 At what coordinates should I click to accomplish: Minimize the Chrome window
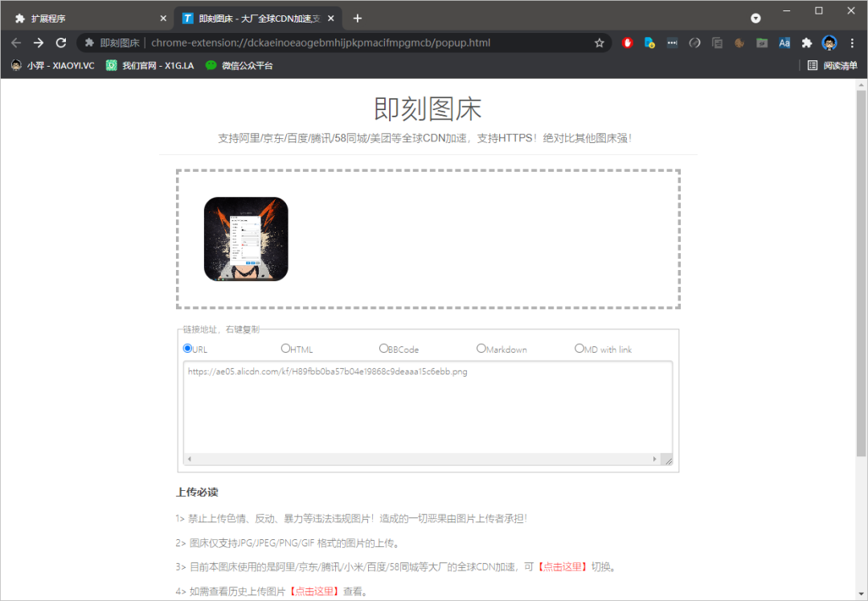tap(787, 10)
